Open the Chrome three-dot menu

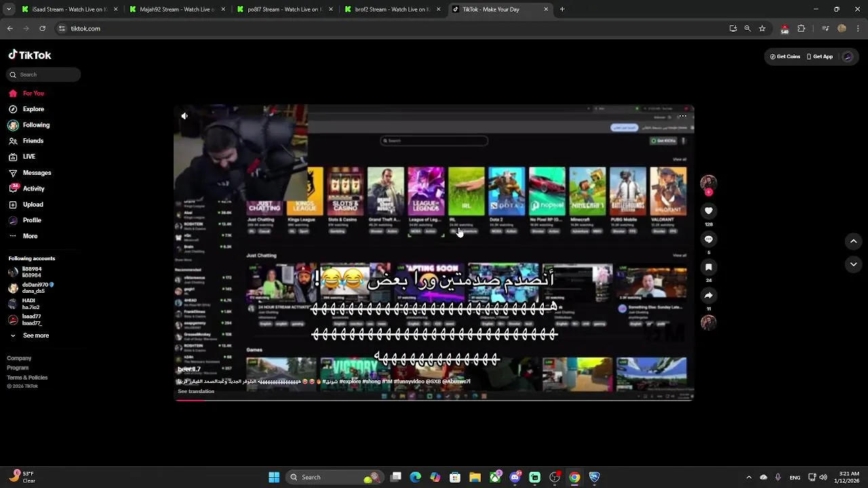pyautogui.click(x=859, y=28)
